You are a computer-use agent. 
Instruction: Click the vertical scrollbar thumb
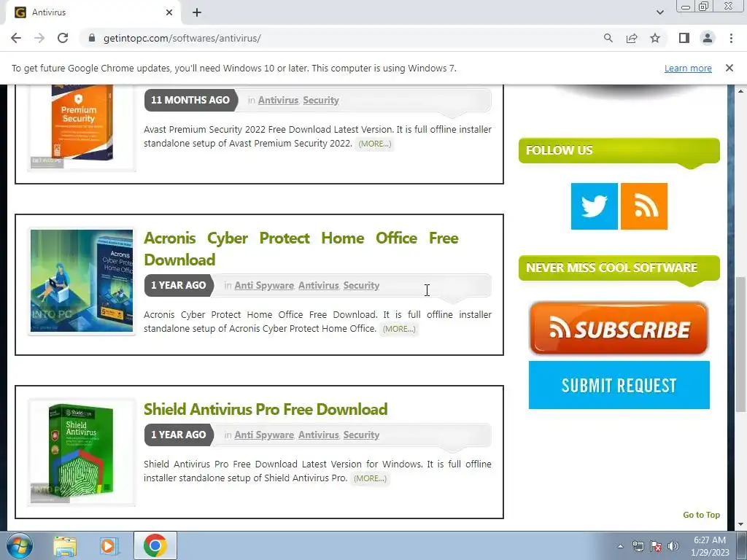coord(741,344)
